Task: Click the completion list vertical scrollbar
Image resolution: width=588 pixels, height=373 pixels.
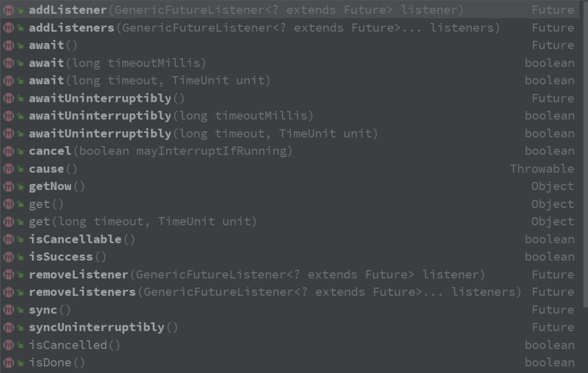Action: tap(585, 152)
